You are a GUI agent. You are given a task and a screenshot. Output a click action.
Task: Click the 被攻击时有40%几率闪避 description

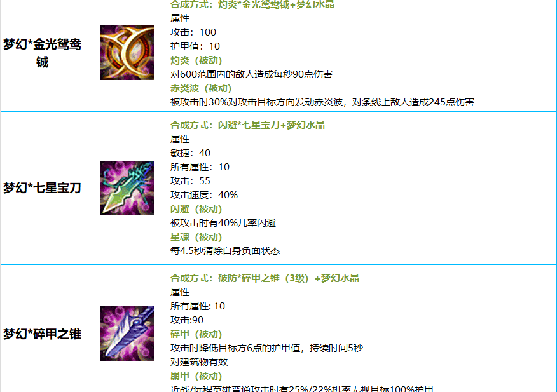coord(223,223)
